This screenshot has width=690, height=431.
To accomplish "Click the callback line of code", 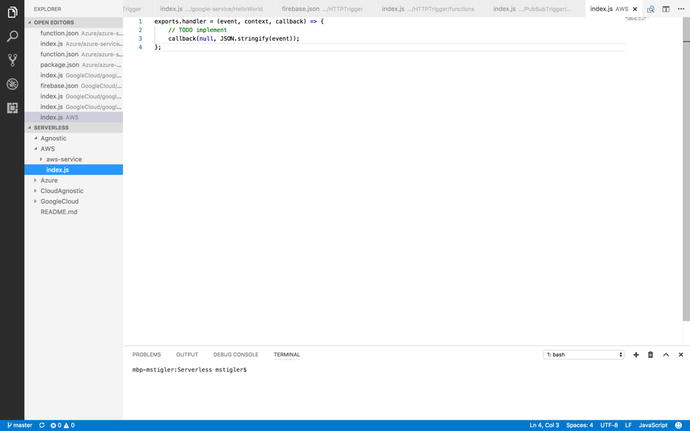I will [x=234, y=39].
